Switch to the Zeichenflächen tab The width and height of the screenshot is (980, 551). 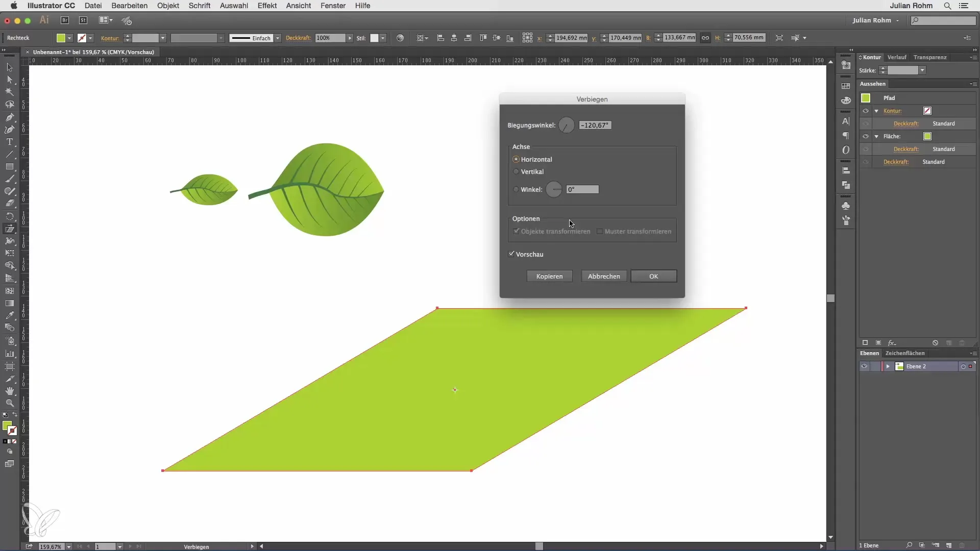click(x=904, y=353)
